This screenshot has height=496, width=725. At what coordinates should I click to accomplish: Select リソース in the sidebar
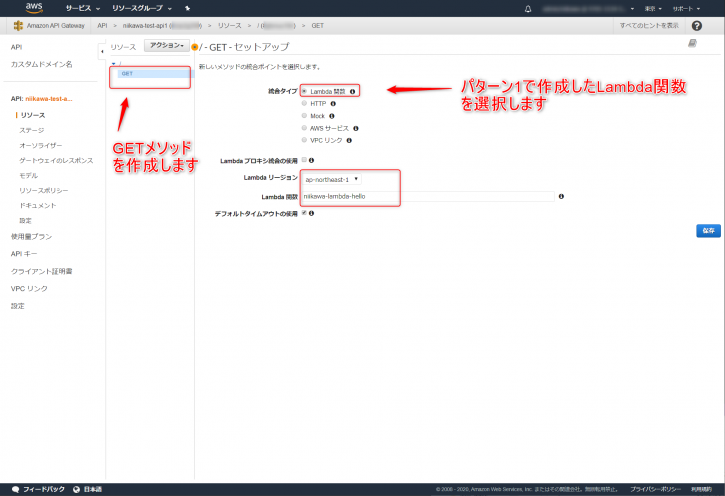(x=33, y=115)
